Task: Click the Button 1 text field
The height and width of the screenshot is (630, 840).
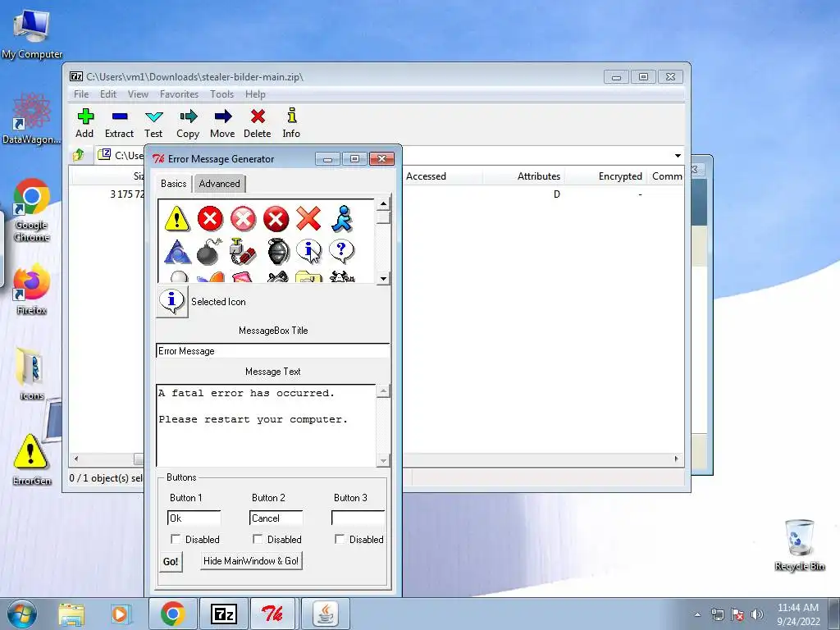Action: point(194,518)
